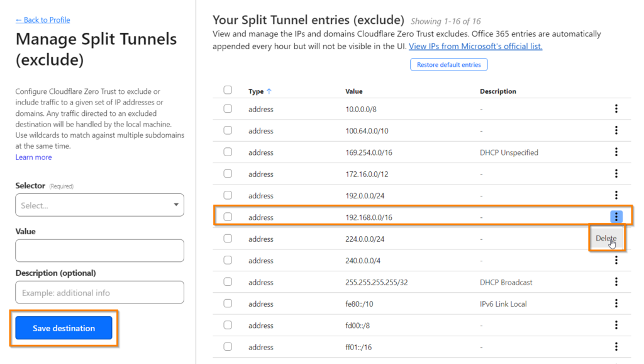
Task: Click Restore default entries button
Action: (448, 65)
